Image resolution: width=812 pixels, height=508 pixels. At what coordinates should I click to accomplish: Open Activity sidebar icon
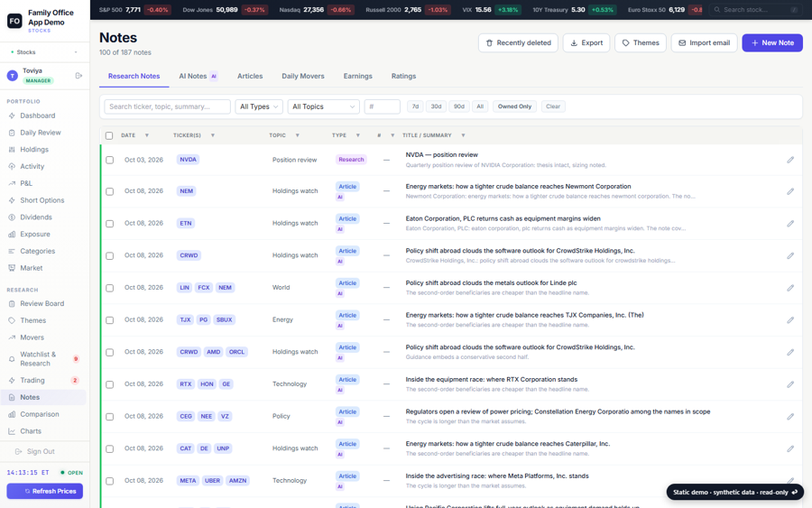[x=12, y=166]
